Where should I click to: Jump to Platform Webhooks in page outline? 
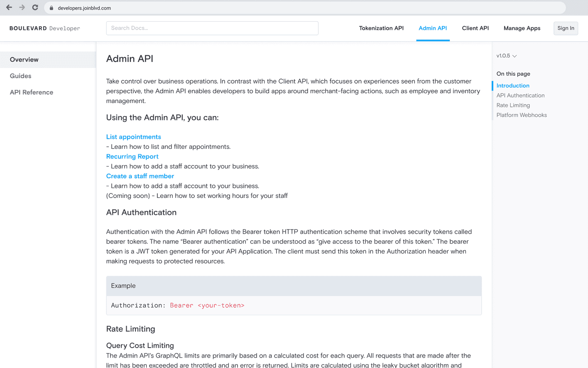click(521, 115)
